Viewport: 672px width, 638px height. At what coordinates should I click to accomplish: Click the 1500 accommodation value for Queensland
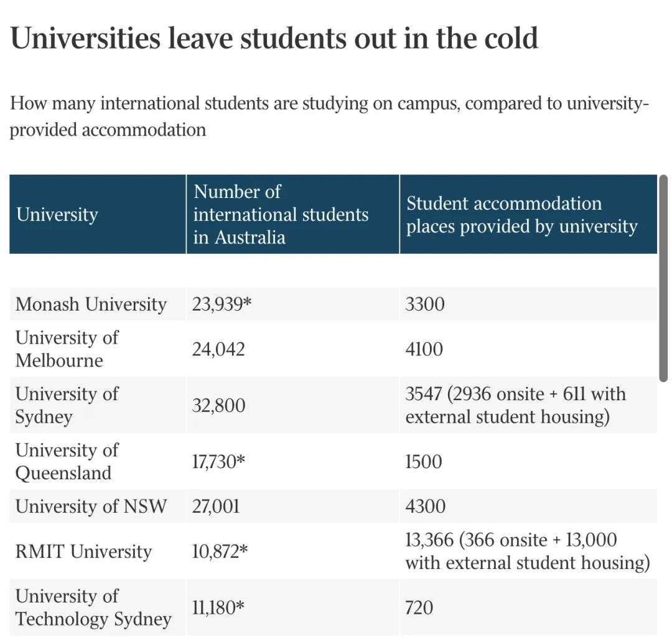click(x=424, y=461)
